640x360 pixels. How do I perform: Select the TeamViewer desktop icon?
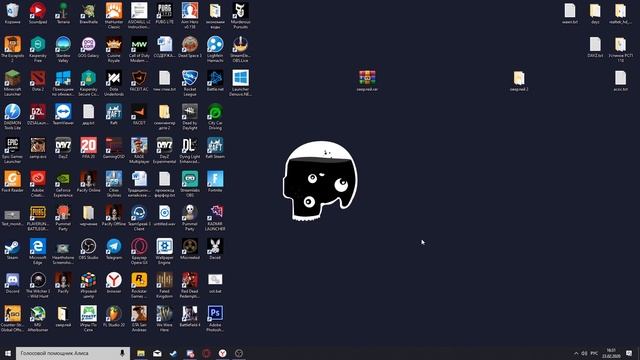click(63, 115)
